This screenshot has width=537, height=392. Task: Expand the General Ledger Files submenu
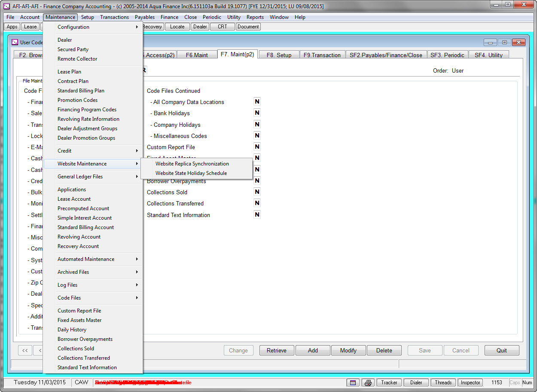point(93,177)
